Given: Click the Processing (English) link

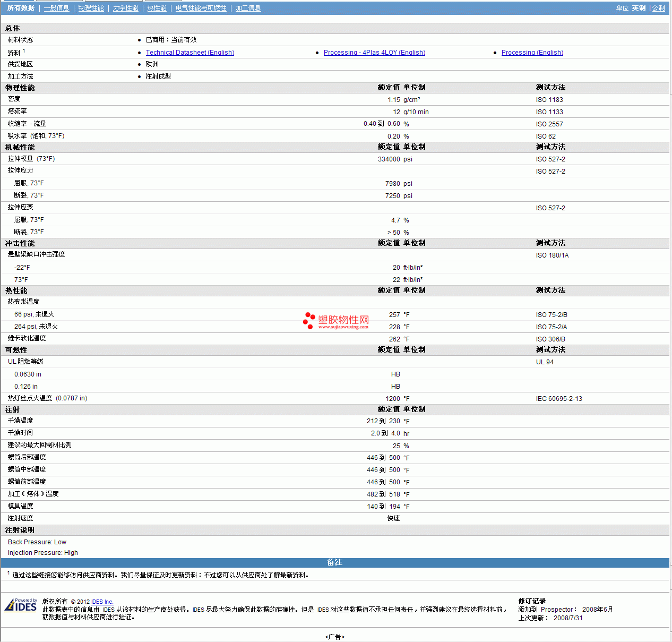Looking at the screenshot, I should [x=532, y=53].
